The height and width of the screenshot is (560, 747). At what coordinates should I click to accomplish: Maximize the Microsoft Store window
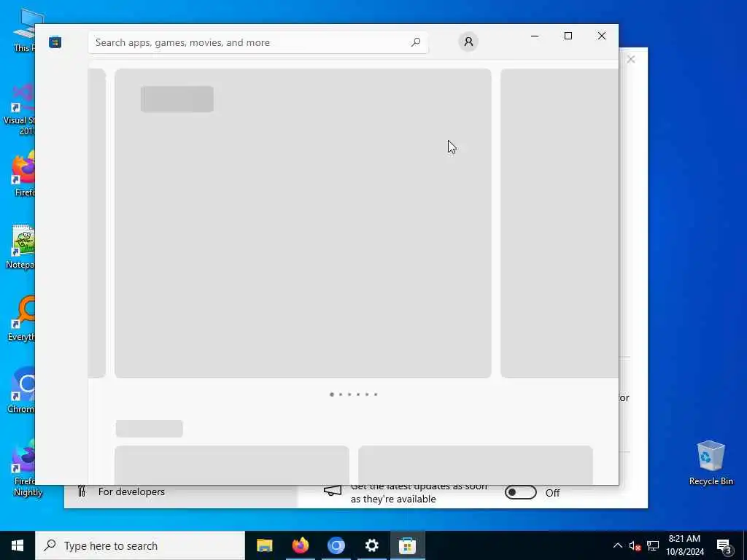[x=568, y=36]
